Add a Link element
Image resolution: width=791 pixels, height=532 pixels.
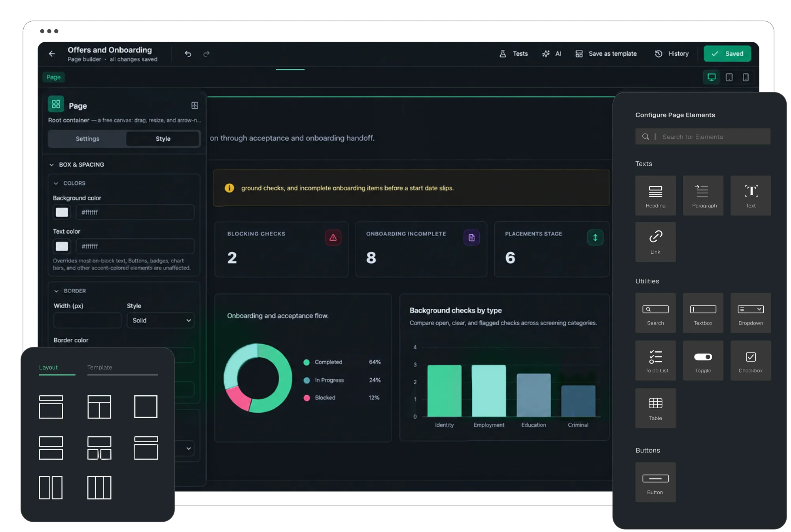(655, 241)
